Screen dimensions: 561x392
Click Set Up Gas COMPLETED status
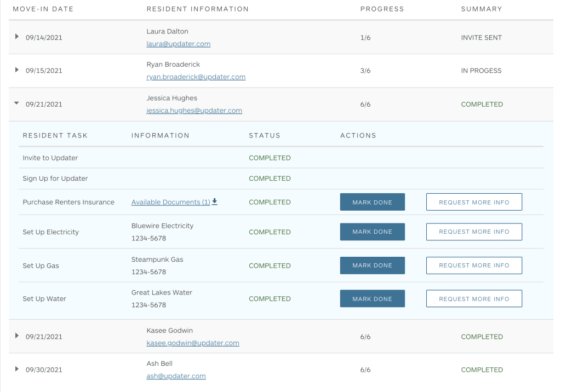[270, 266]
